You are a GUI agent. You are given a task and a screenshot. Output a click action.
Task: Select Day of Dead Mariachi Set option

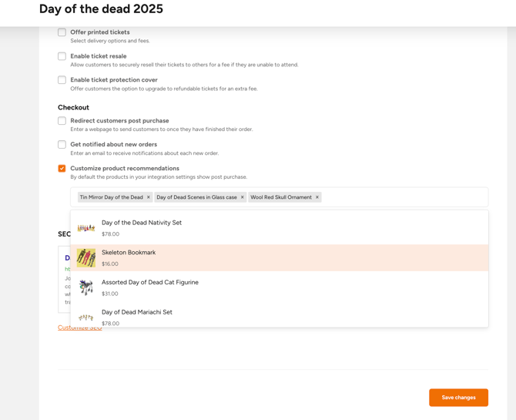point(280,315)
